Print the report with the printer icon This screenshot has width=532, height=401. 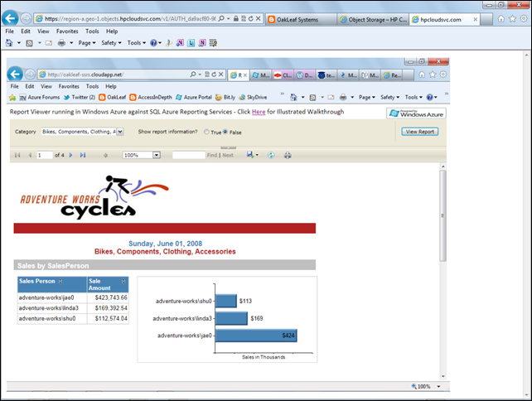tap(288, 155)
